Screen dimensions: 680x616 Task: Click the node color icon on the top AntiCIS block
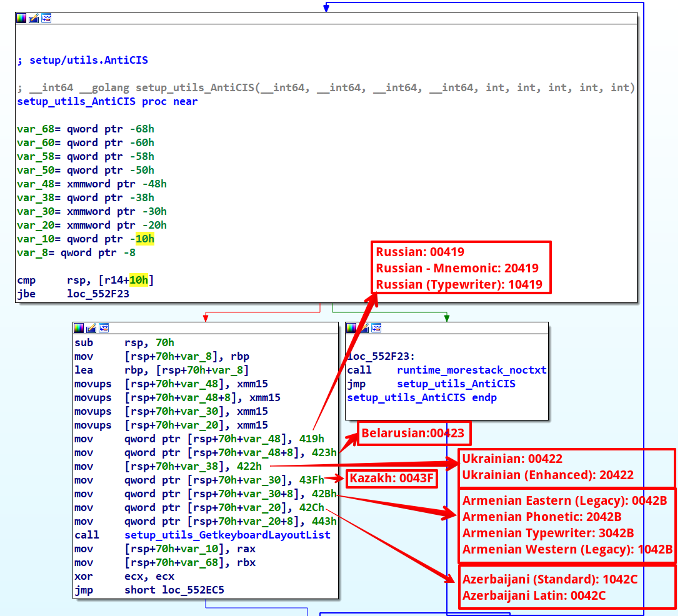(21, 18)
